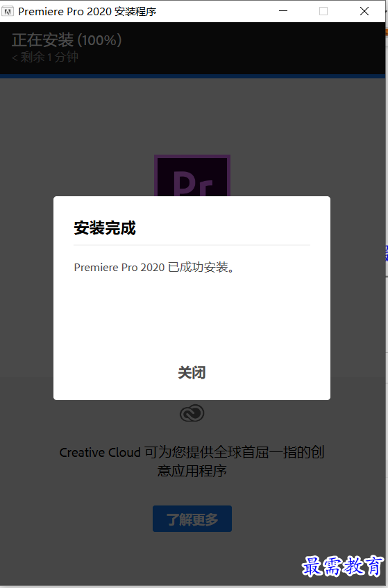The width and height of the screenshot is (388, 588).
Task: Click the installer icon in the title bar
Action: pyautogui.click(x=8, y=11)
